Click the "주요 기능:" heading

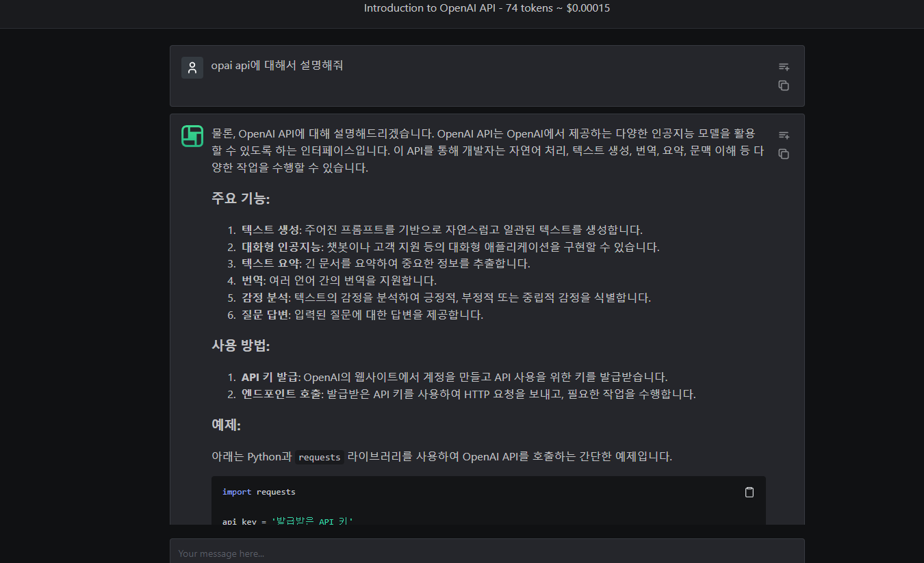(241, 198)
